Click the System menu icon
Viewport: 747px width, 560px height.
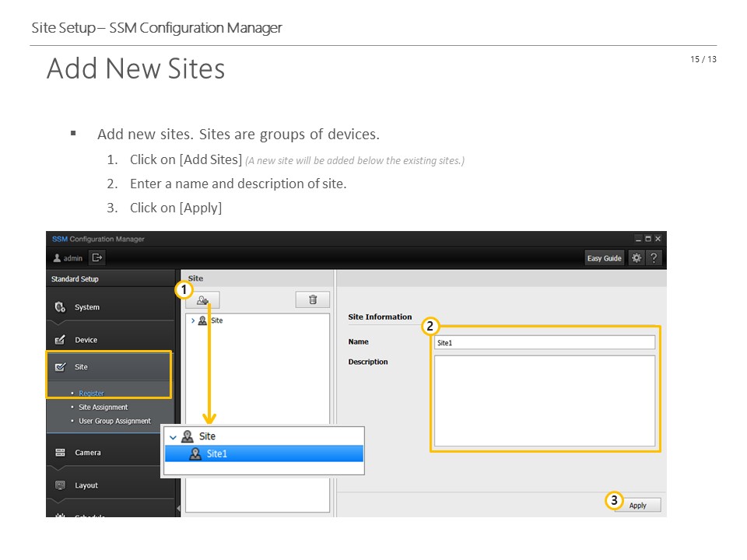pos(60,307)
